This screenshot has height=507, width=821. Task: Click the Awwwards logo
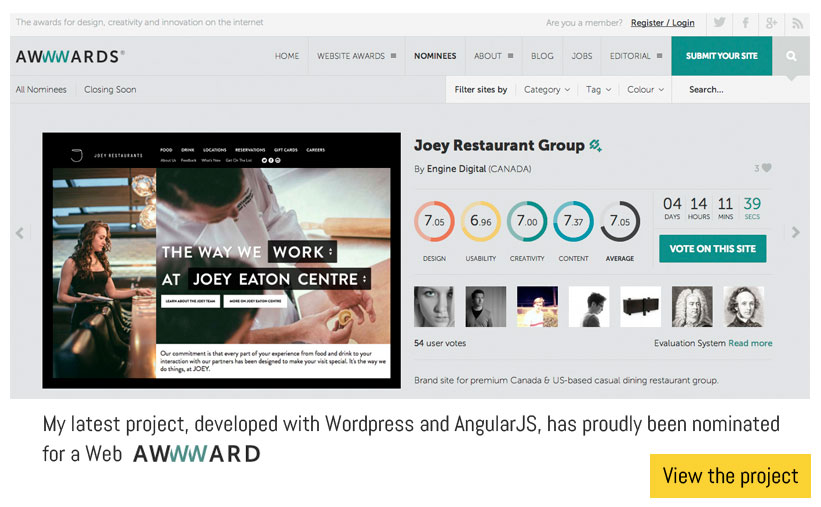tap(70, 56)
